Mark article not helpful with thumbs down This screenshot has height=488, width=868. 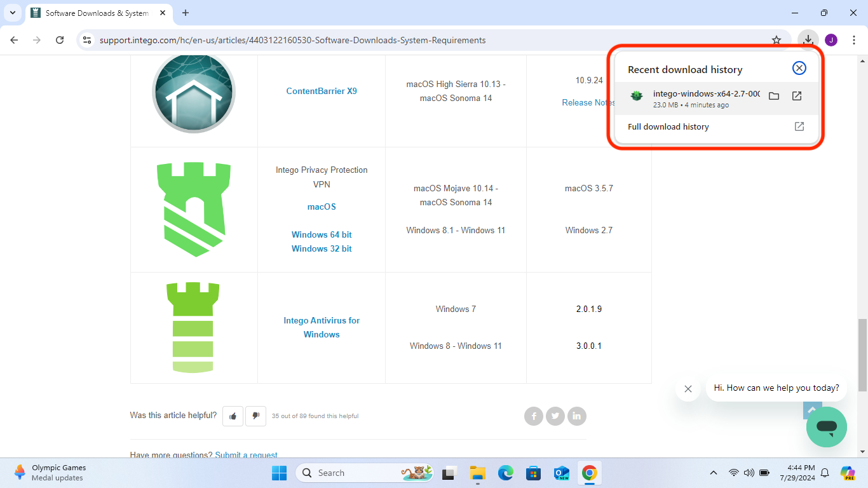coord(255,416)
